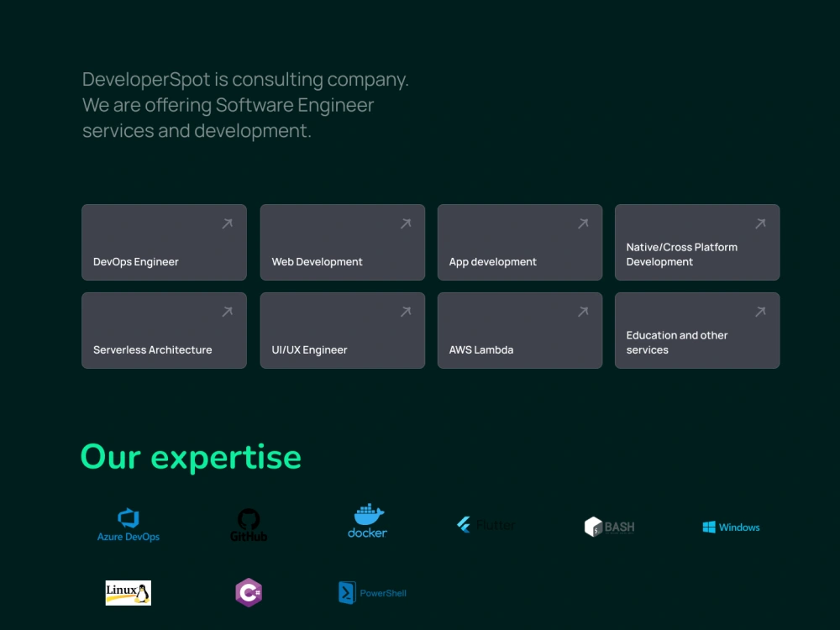Open the Serverless Architecture card

(164, 330)
